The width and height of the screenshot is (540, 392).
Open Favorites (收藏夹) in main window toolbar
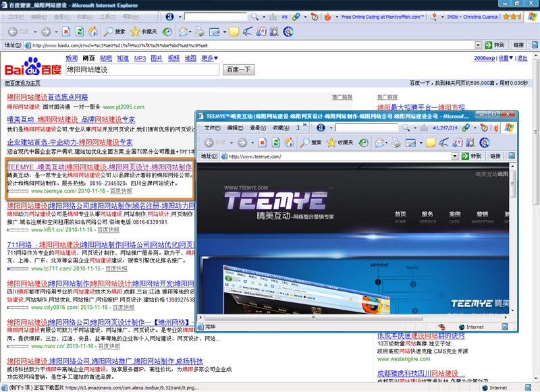click(144, 32)
